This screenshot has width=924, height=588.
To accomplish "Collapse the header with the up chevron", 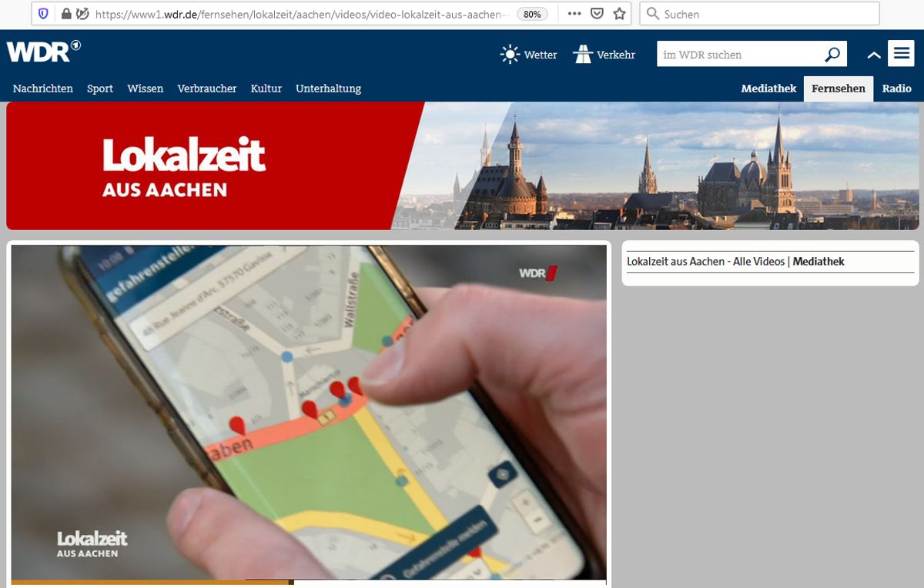I will coord(873,55).
